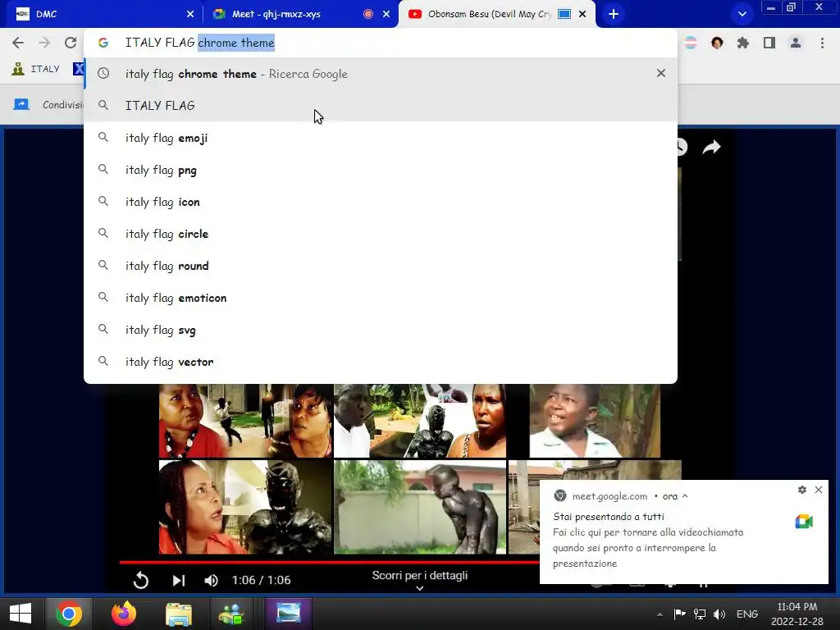The width and height of the screenshot is (840, 630).
Task: Skip to the next video
Action: tap(178, 580)
